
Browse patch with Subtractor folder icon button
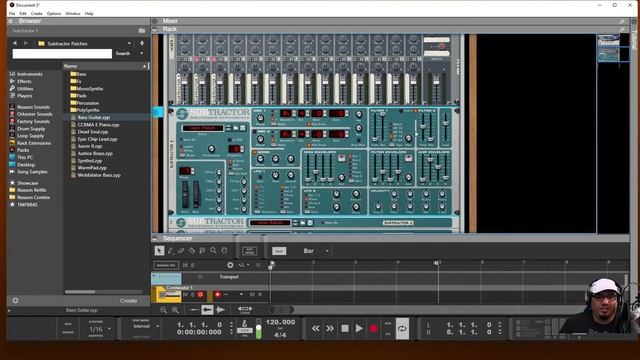[236, 128]
